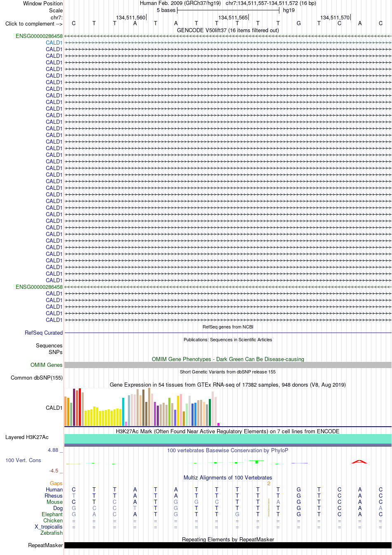Click position marker 134,511,570 on ruler

pyautogui.click(x=335, y=17)
